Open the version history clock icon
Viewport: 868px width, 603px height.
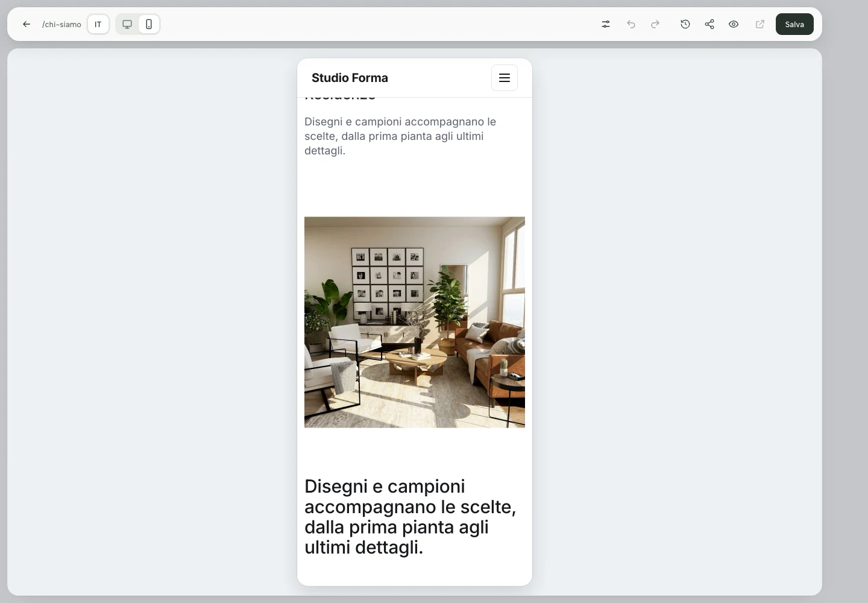point(685,24)
